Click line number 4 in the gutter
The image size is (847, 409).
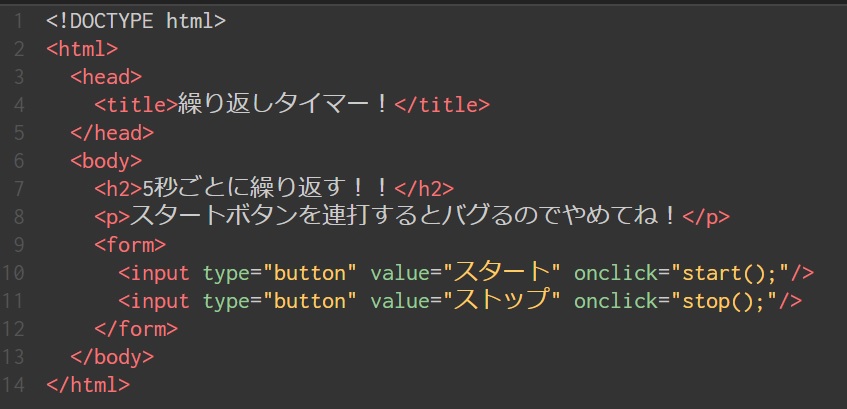tap(19, 104)
